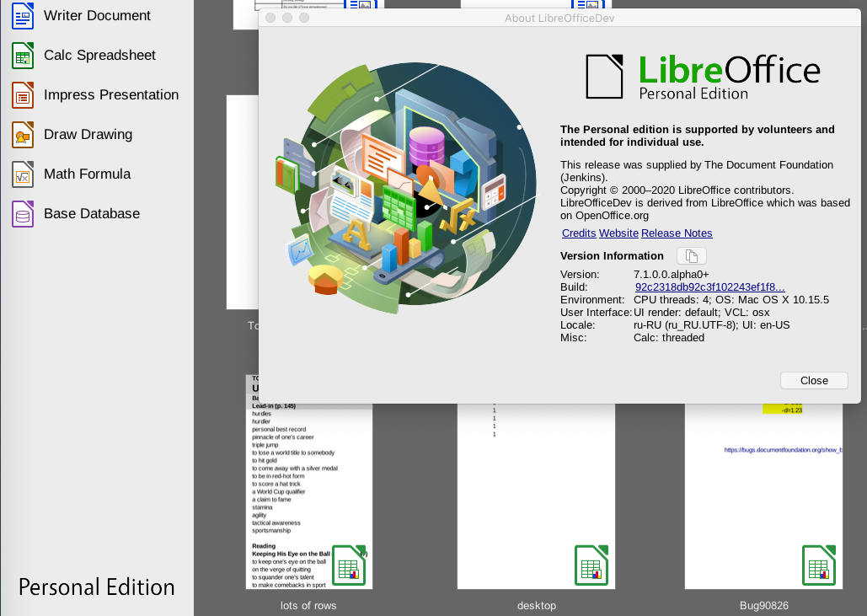Copy version information with the copy icon

coord(691,256)
